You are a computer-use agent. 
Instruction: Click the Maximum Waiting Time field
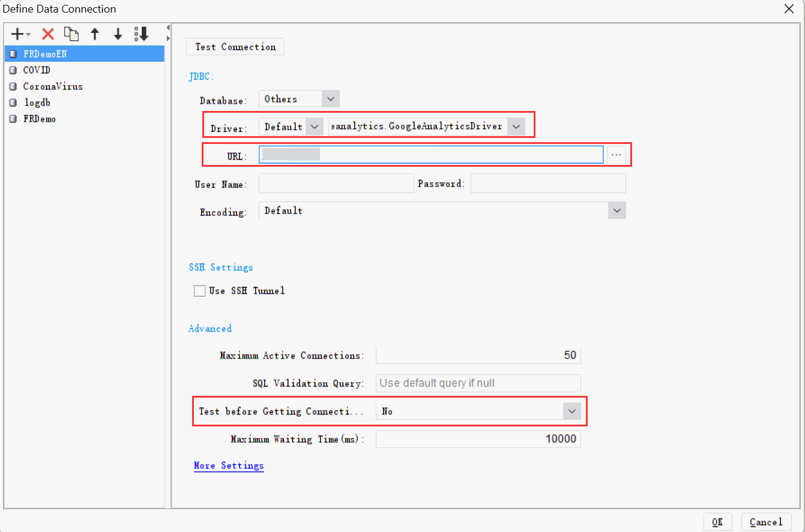click(x=478, y=438)
